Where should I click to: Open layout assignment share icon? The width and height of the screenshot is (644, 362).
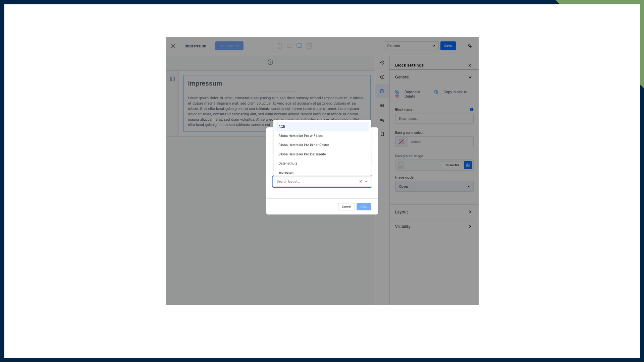tap(382, 120)
